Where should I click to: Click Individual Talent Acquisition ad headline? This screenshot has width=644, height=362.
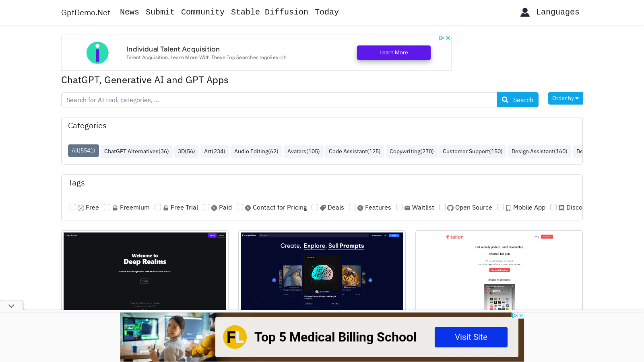coord(173,49)
